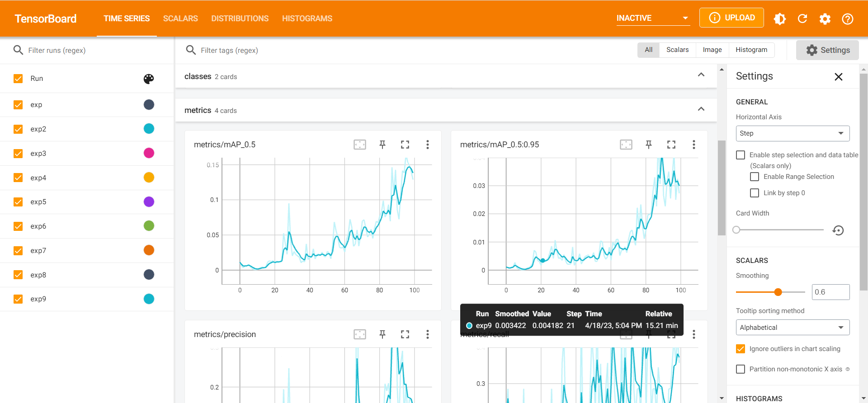This screenshot has width=868, height=403.
Task: Open Horizontal Axis Step dropdown
Action: 793,133
